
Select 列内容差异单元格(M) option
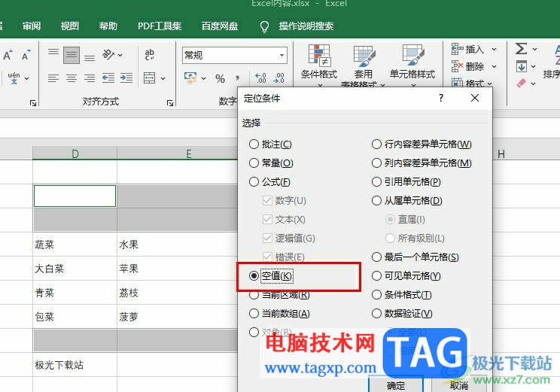(x=422, y=163)
